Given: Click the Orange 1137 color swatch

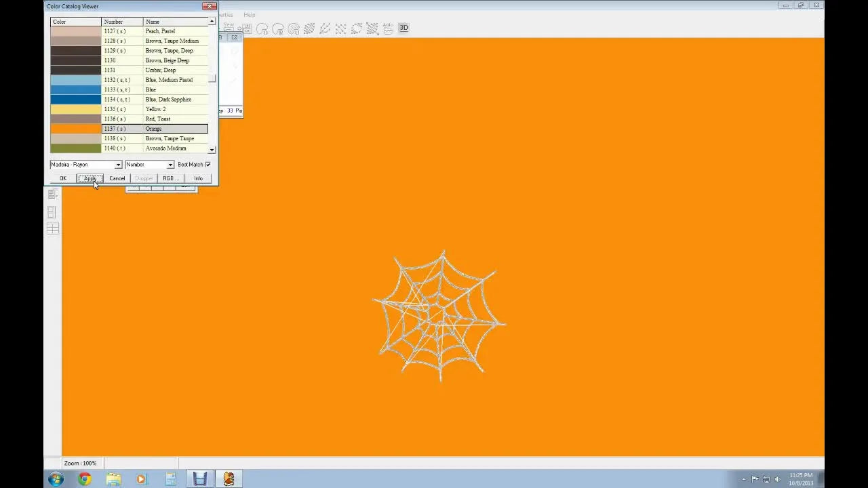Looking at the screenshot, I should click(75, 128).
